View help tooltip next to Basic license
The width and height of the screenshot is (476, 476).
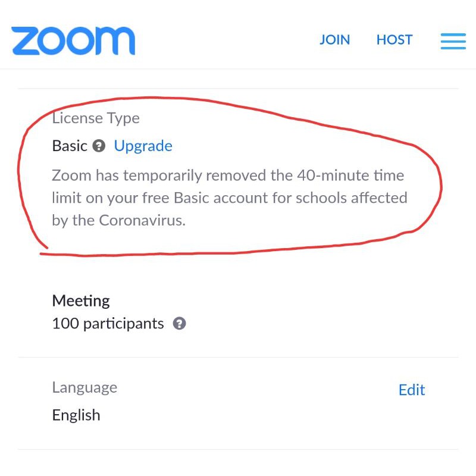point(99,146)
